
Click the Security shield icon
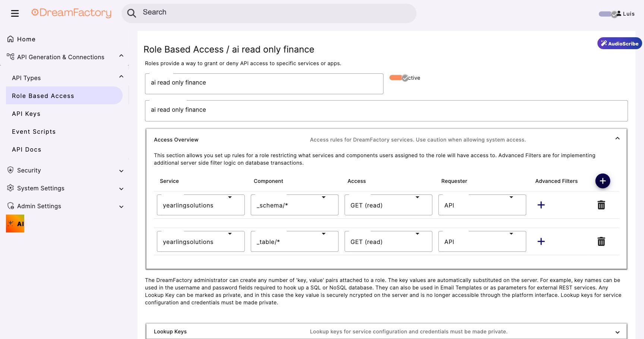10,170
